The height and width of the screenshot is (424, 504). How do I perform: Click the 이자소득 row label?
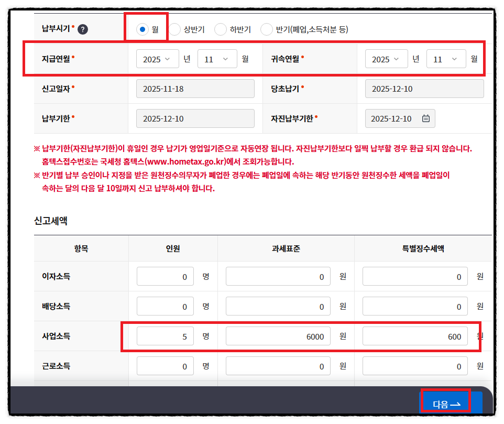tap(56, 276)
